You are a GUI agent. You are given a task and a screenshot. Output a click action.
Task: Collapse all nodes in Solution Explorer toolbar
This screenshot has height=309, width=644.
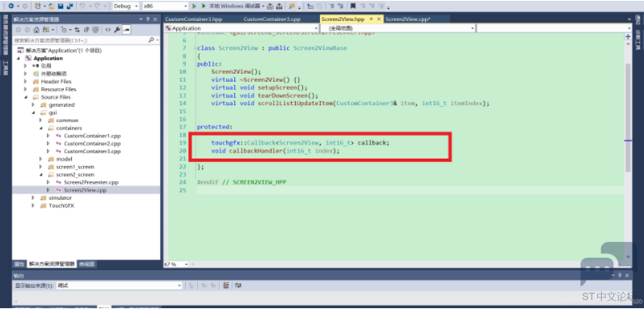tap(86, 30)
